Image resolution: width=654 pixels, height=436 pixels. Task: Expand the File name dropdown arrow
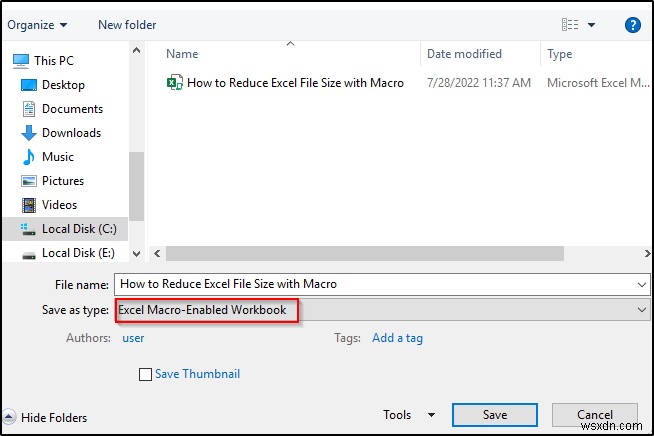[x=641, y=285]
